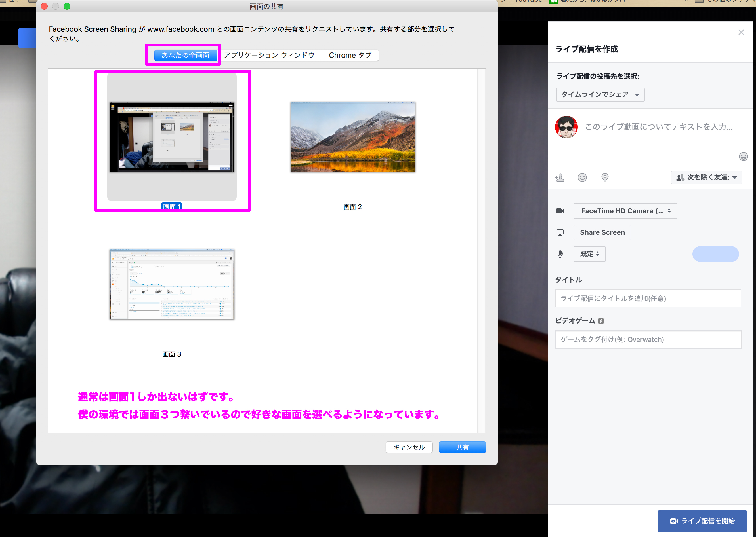756x537 pixels.
Task: Click the profile avatar picture
Action: coord(566,127)
